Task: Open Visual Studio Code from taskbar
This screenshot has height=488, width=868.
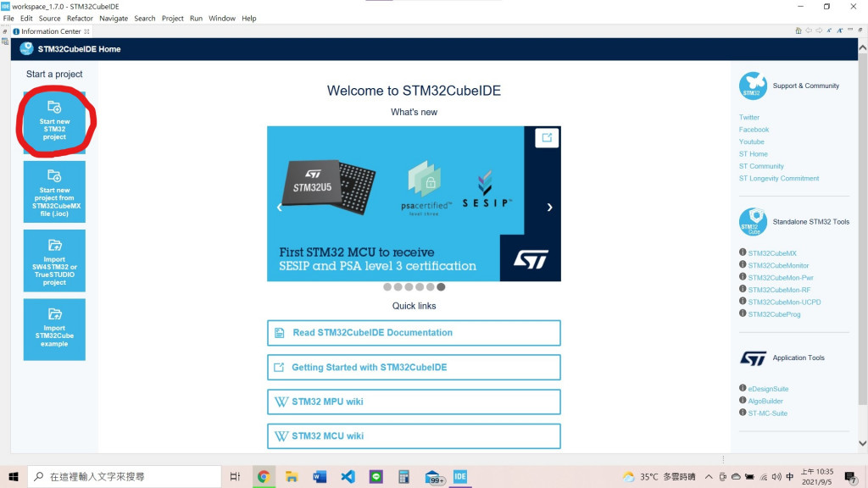Action: coord(348,476)
